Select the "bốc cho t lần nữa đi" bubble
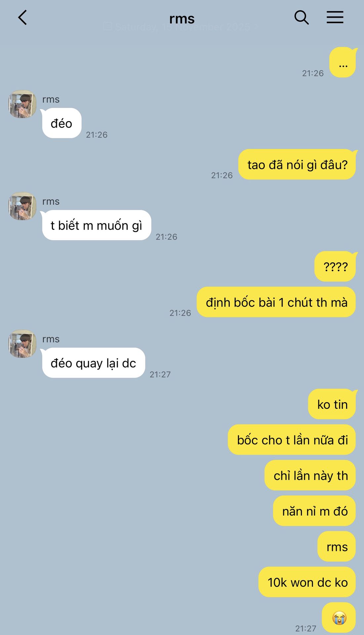Viewport: 364px width, 635px height. (292, 440)
